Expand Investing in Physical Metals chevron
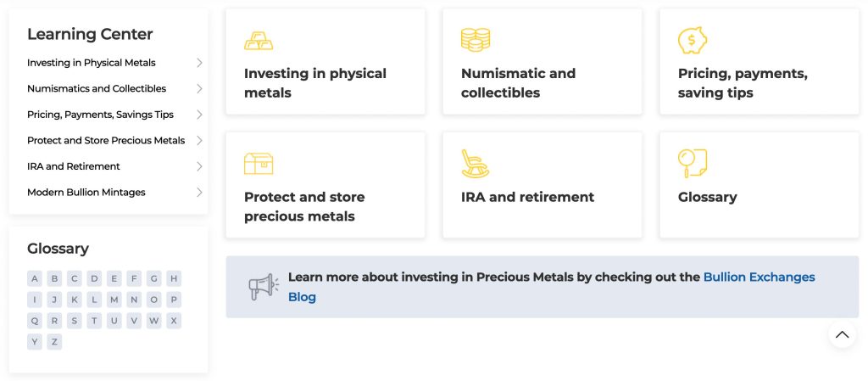868x381 pixels. pyautogui.click(x=199, y=63)
